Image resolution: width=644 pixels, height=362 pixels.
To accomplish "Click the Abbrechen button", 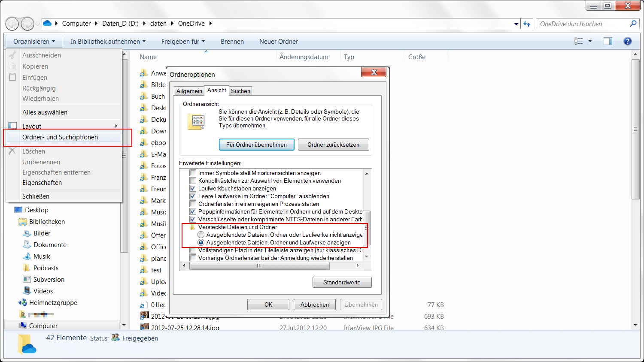I will coord(315,305).
